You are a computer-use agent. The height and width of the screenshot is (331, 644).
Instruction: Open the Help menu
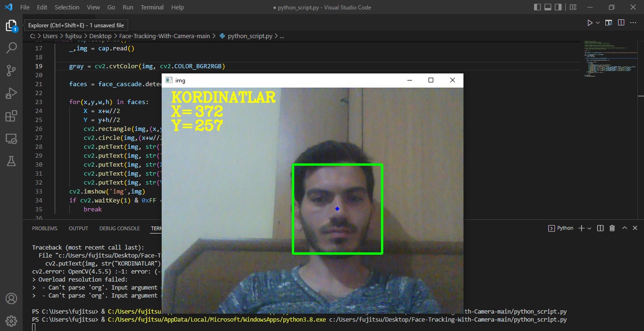[177, 7]
